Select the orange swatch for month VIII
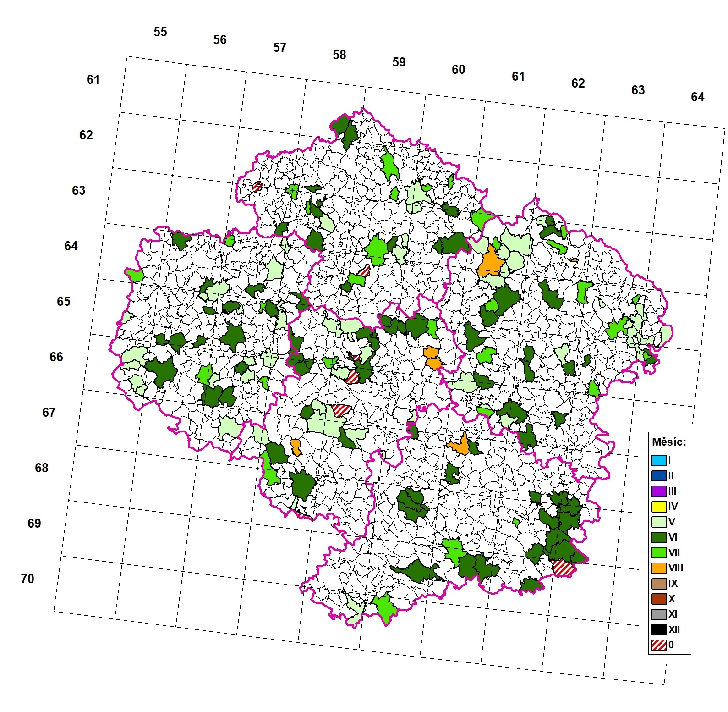Screen dimensions: 728x712 click(658, 568)
